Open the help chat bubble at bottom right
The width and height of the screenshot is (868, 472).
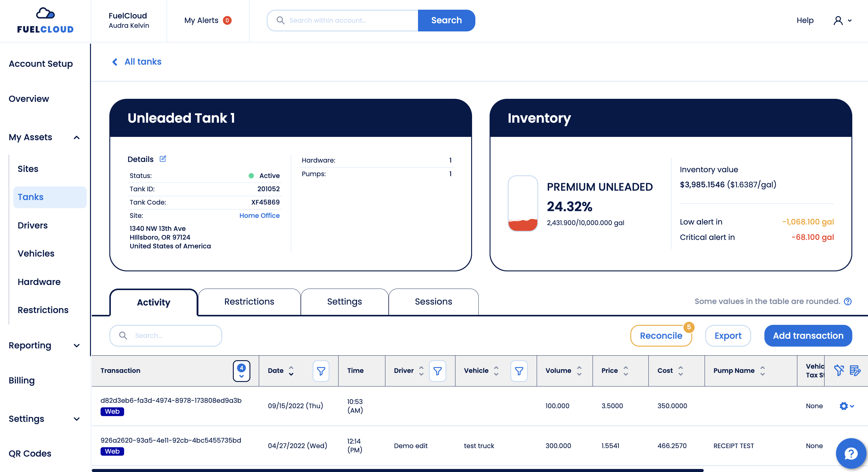[850, 453]
